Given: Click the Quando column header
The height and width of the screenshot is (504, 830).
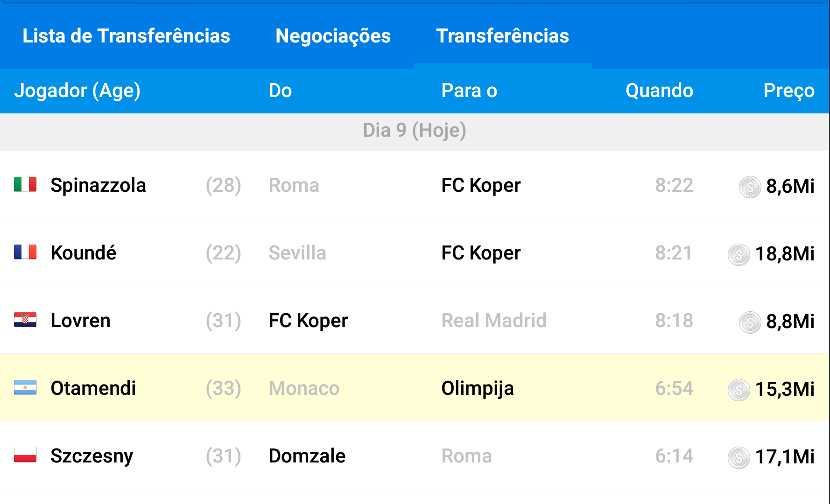Looking at the screenshot, I should [659, 91].
